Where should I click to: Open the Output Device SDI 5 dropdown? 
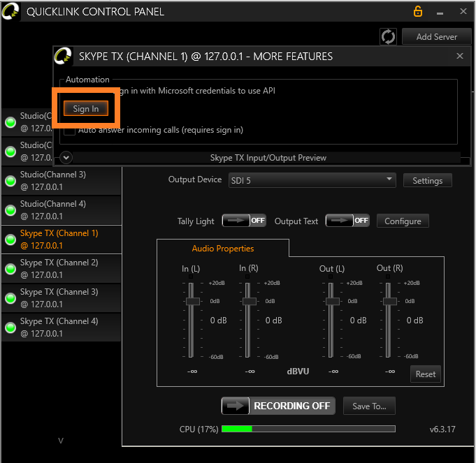312,180
